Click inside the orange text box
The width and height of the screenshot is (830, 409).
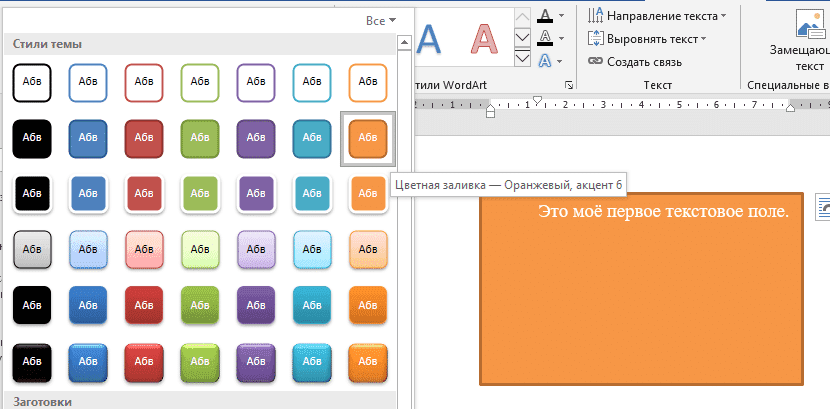tap(641, 300)
